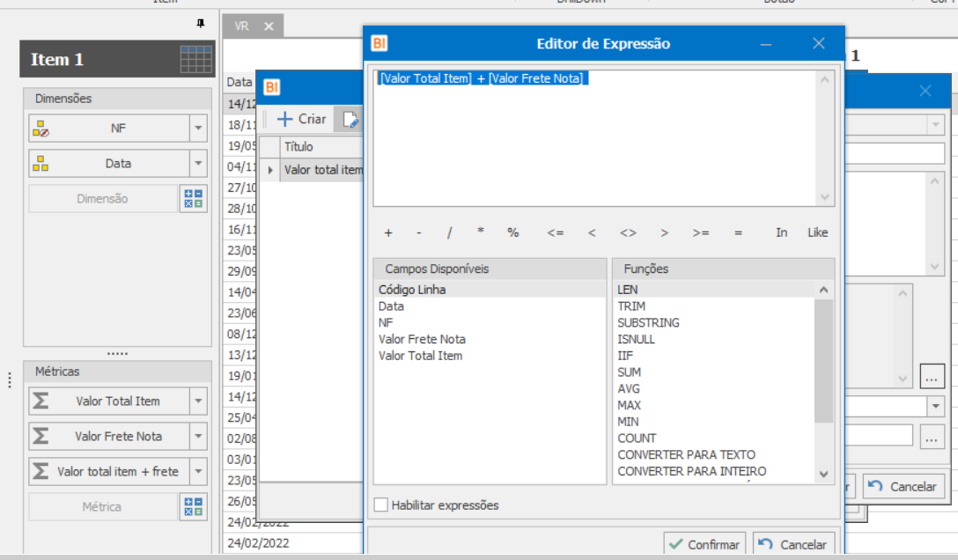The image size is (958, 560).
Task: Open Valor Total Item metric dropdown
Action: click(x=199, y=402)
